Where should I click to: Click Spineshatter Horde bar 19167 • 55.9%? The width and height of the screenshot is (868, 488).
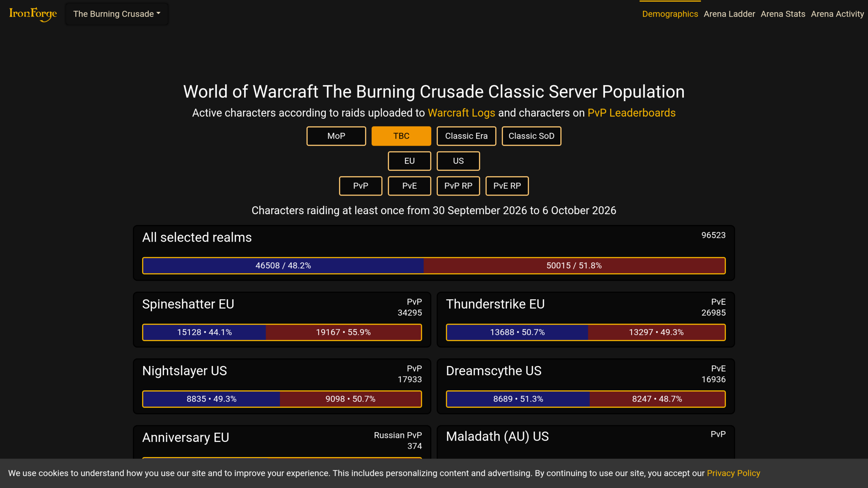pos(343,332)
